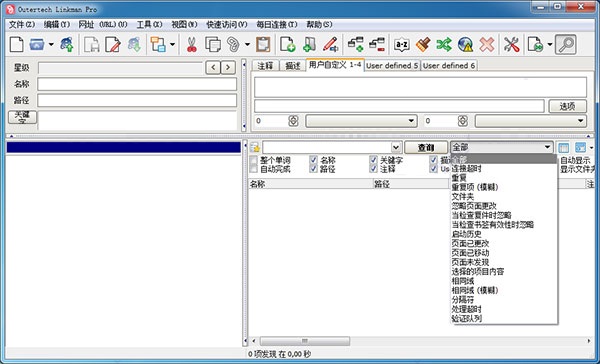Image resolution: width=600 pixels, height=364 pixels.
Task: Open the export icon dropdown arrow
Action: [549, 44]
